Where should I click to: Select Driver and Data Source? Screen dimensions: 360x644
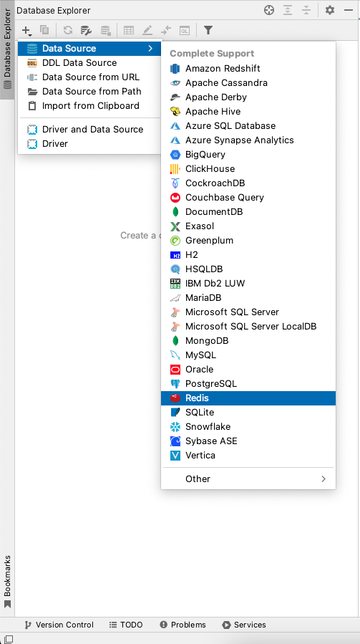(x=89, y=130)
